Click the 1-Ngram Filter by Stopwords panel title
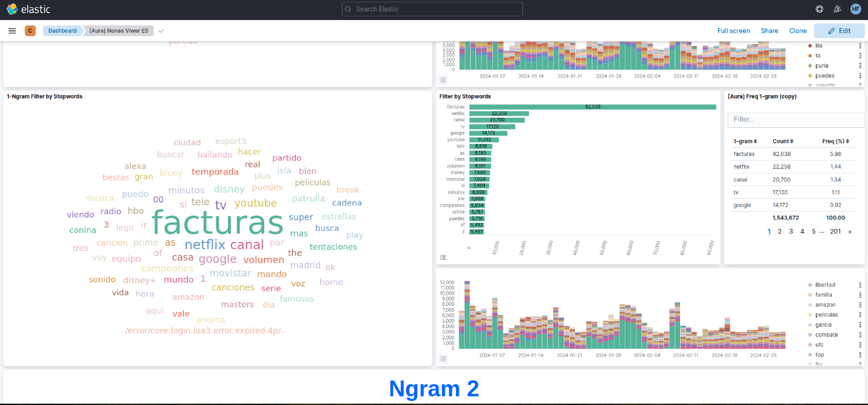Image resolution: width=868 pixels, height=405 pixels. pos(45,96)
